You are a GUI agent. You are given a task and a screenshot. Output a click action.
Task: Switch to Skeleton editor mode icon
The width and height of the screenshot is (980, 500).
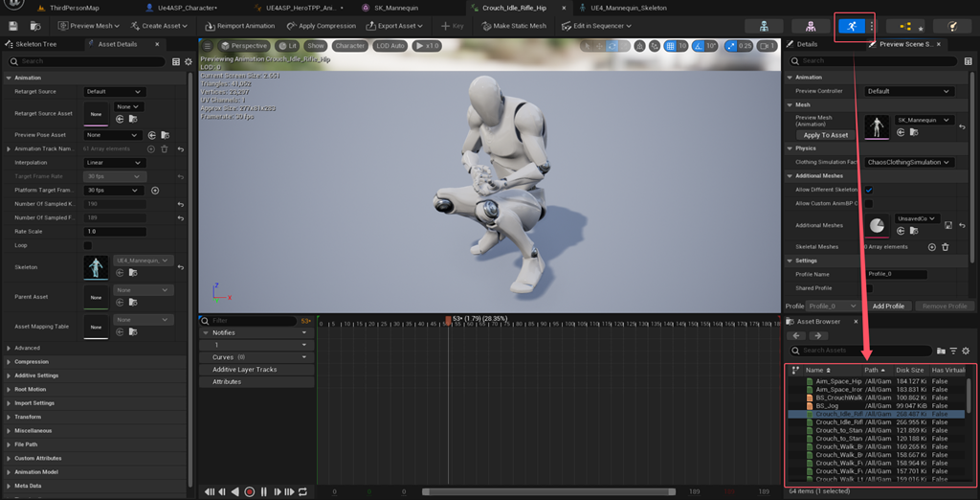click(x=764, y=26)
